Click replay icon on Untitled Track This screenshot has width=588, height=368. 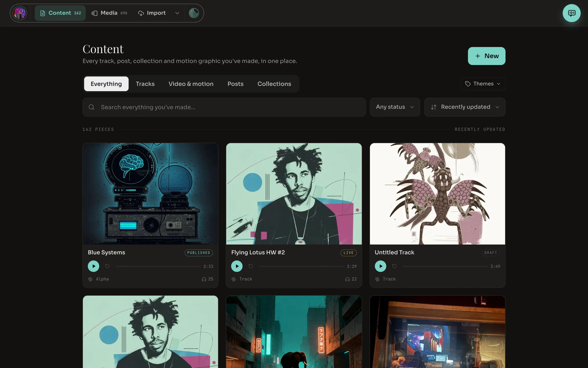click(x=394, y=266)
